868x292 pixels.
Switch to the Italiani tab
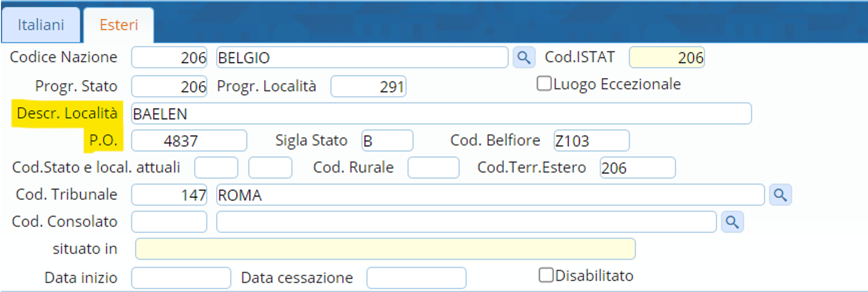pos(41,25)
